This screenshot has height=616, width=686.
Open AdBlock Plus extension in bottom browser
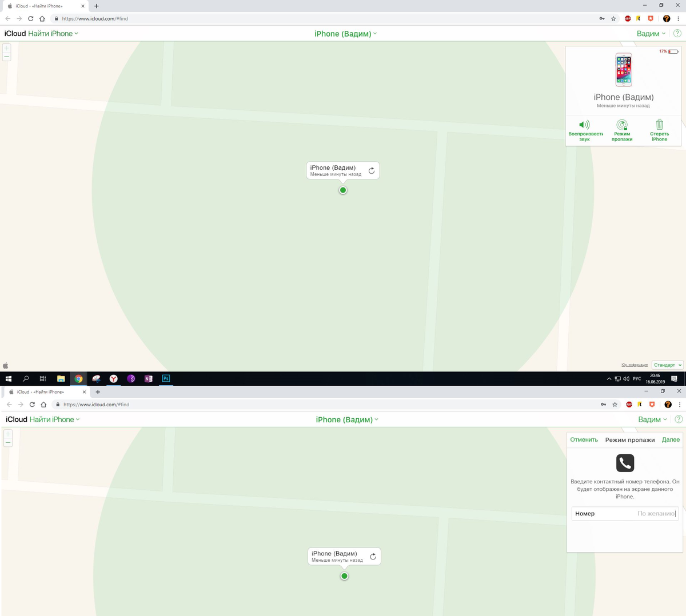point(629,404)
